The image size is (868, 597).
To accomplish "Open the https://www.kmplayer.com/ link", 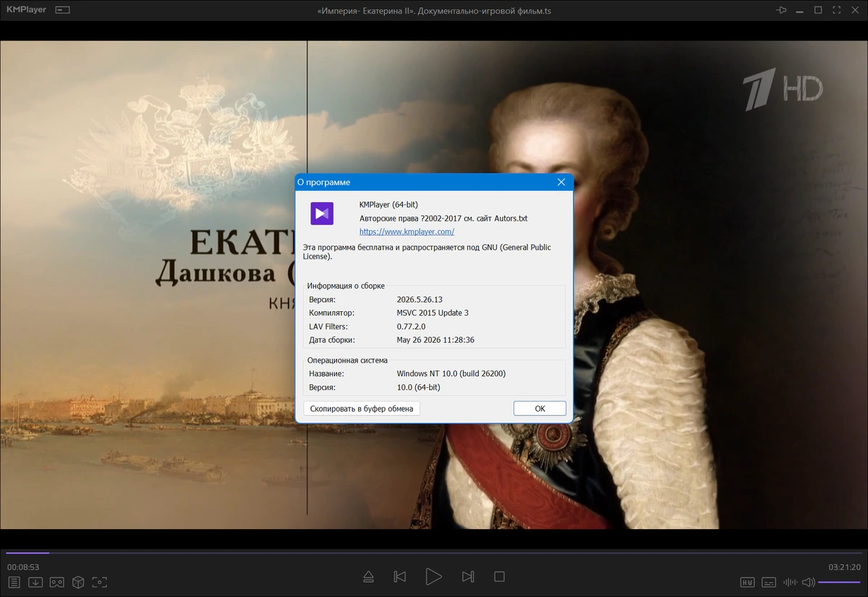I will (x=407, y=232).
